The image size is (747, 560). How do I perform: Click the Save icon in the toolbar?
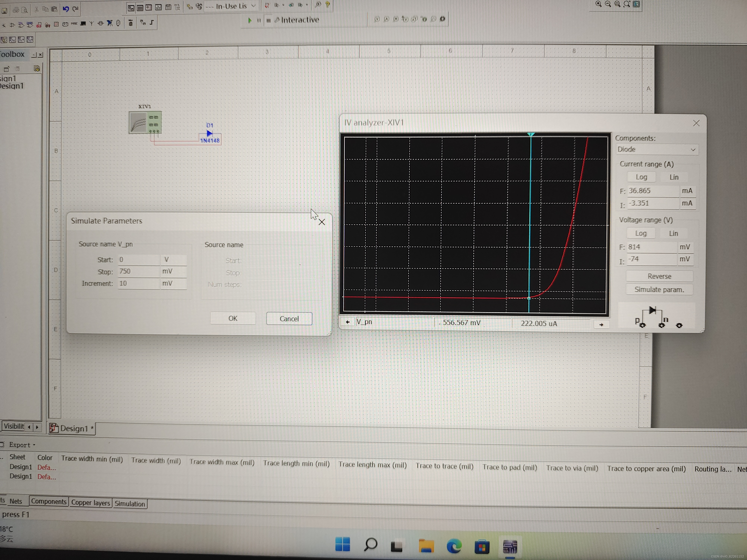(x=4, y=10)
